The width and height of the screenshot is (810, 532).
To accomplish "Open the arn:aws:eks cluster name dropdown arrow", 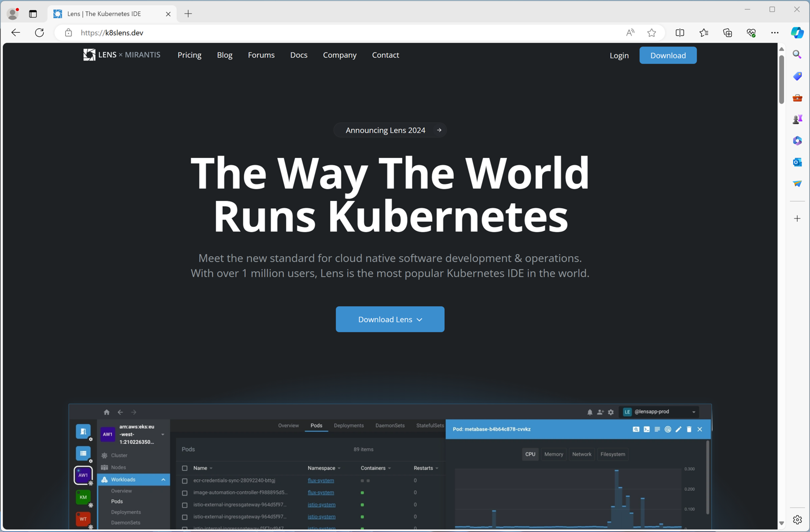I will pos(163,435).
